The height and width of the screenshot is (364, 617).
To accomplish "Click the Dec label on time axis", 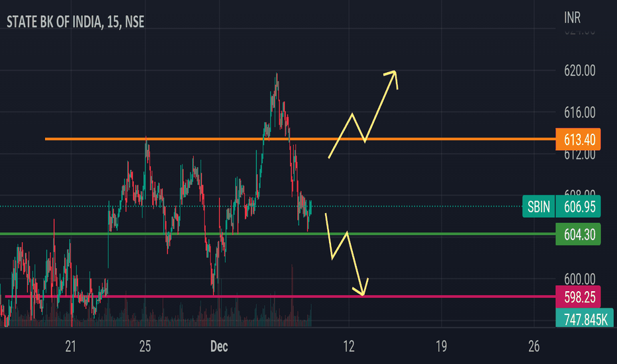I will tap(218, 346).
